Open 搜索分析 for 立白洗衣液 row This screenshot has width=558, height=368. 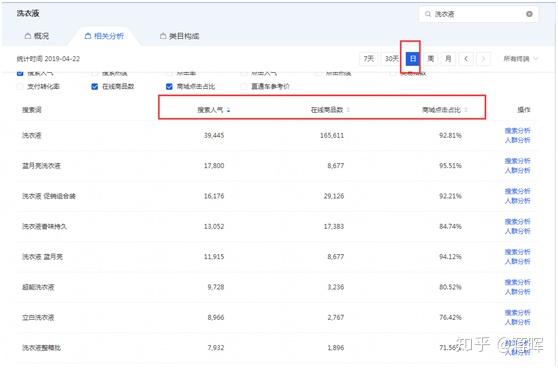point(517,312)
